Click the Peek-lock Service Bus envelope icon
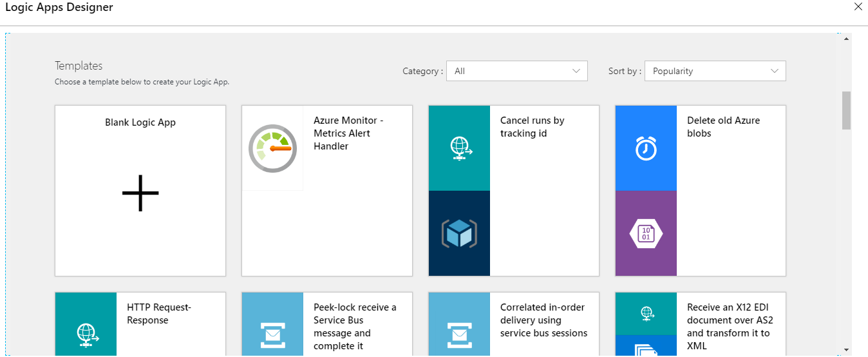The height and width of the screenshot is (357, 868). pyautogui.click(x=272, y=334)
